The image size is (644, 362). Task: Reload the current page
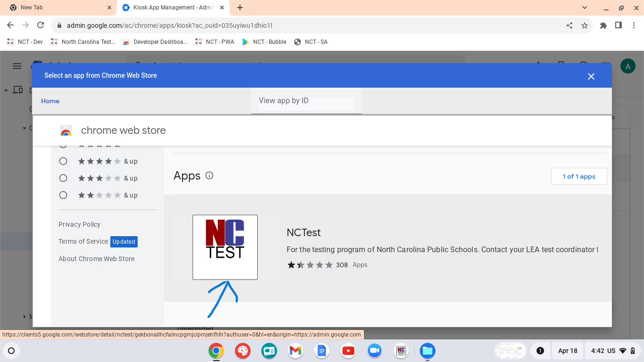[x=41, y=25]
